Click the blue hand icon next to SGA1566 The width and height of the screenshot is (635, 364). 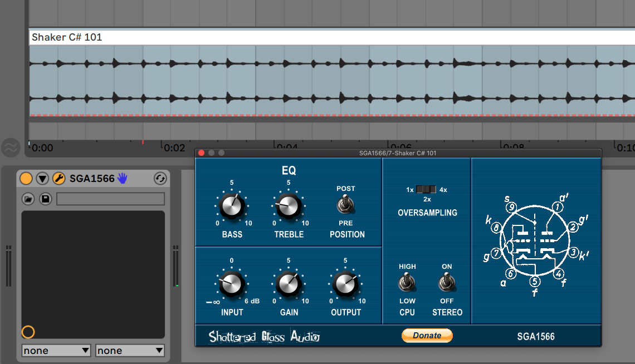pyautogui.click(x=123, y=178)
